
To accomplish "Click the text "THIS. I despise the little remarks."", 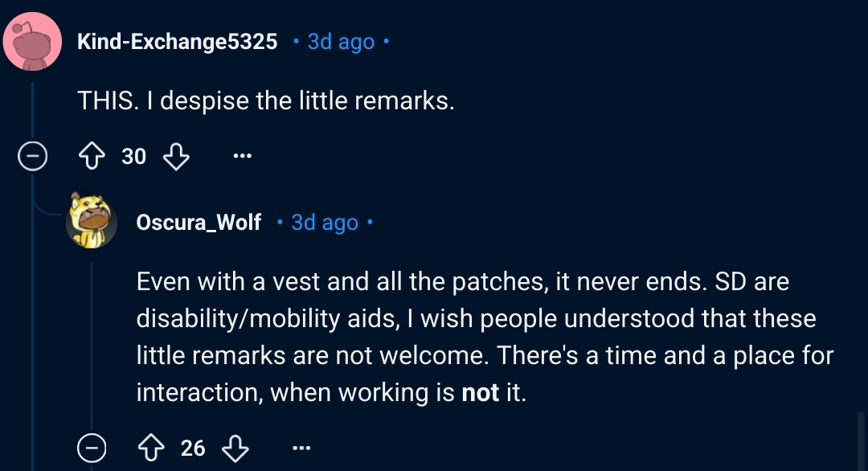I will click(x=266, y=100).
